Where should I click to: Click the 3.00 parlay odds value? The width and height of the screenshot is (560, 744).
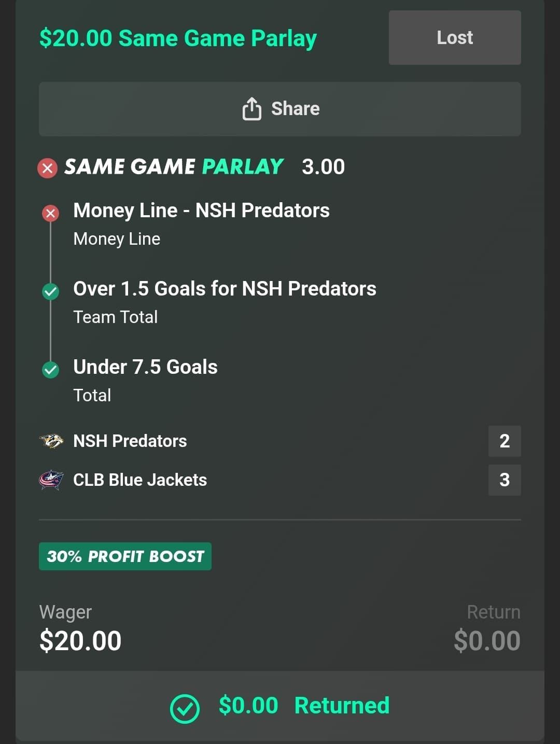coord(323,167)
